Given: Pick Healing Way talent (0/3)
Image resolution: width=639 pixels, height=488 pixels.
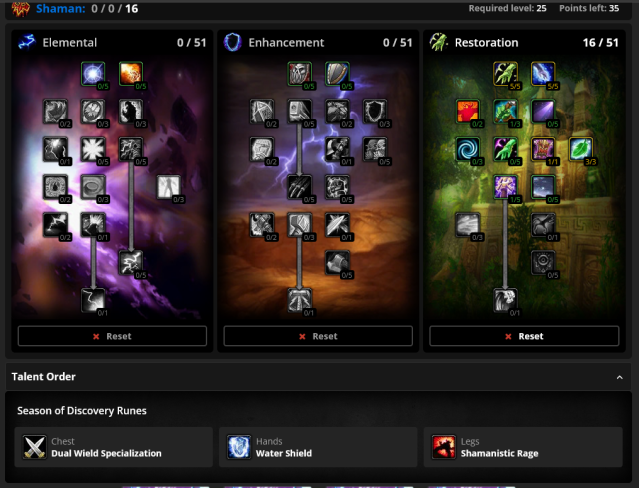Looking at the screenshot, I should (468, 225).
